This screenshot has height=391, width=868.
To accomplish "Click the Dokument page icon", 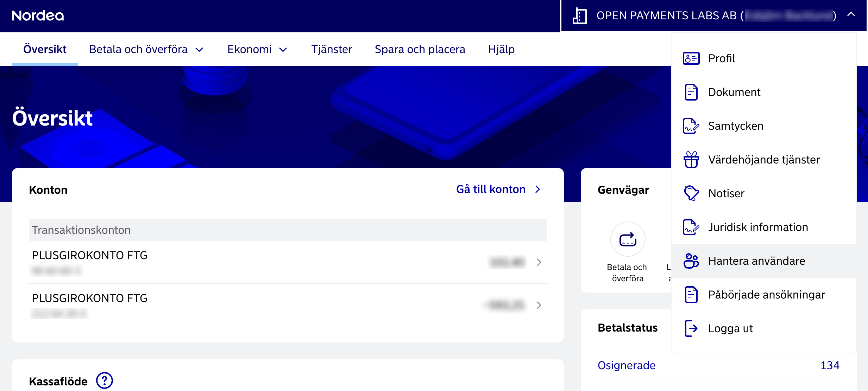I will pyautogui.click(x=691, y=92).
